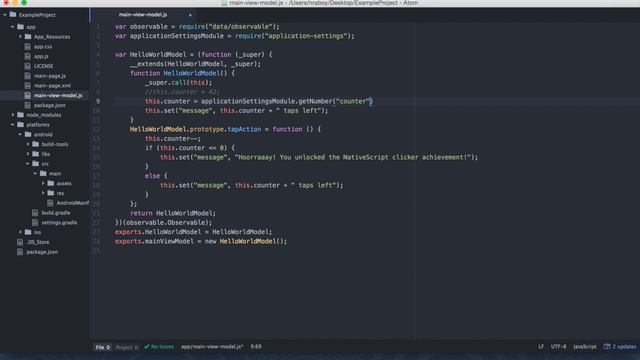Switch to the main-view-model.js tab
Screen dimensions: 640x360
click(143, 15)
